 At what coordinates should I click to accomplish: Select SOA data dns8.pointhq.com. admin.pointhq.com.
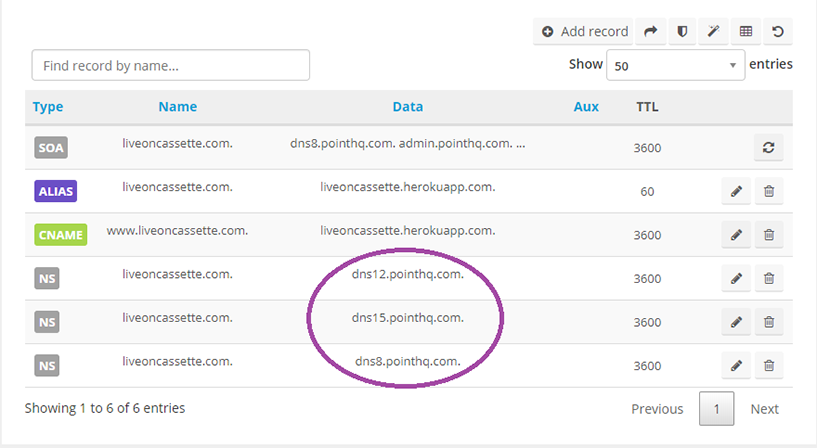click(x=407, y=144)
